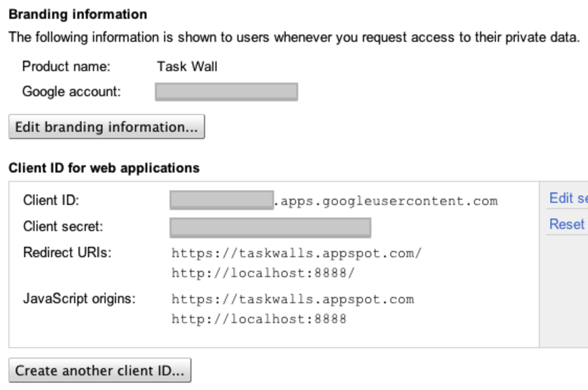Select the localhost:8888 redirect URI

tap(263, 273)
